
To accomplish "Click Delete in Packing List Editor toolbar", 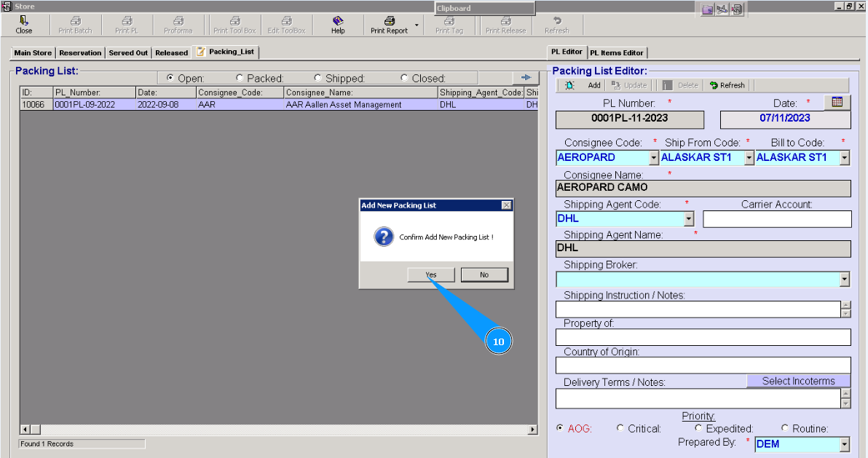I will point(680,85).
